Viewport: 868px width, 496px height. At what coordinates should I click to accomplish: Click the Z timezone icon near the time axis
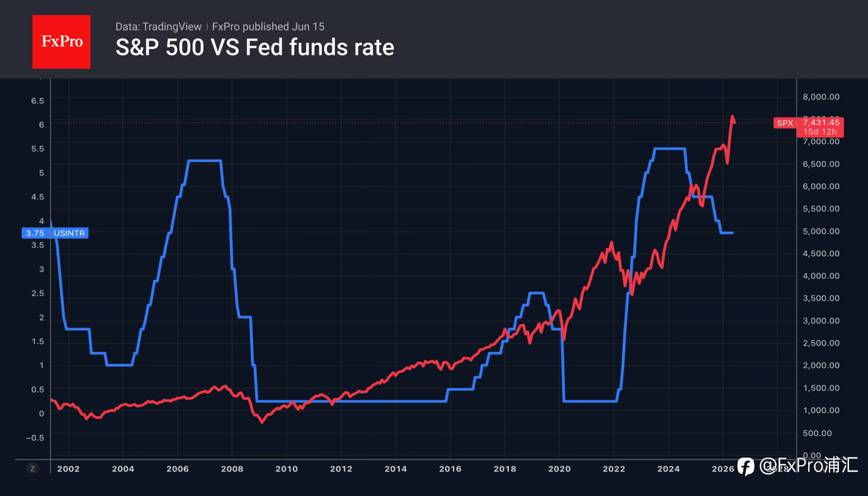click(33, 468)
